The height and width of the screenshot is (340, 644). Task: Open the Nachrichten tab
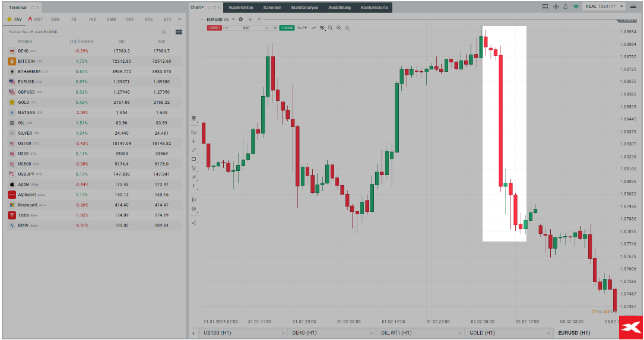(x=240, y=7)
